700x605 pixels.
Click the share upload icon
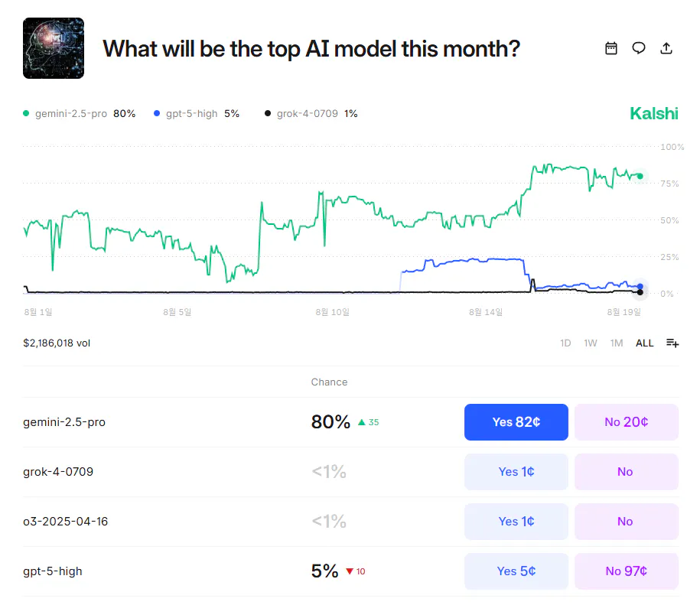tap(666, 48)
